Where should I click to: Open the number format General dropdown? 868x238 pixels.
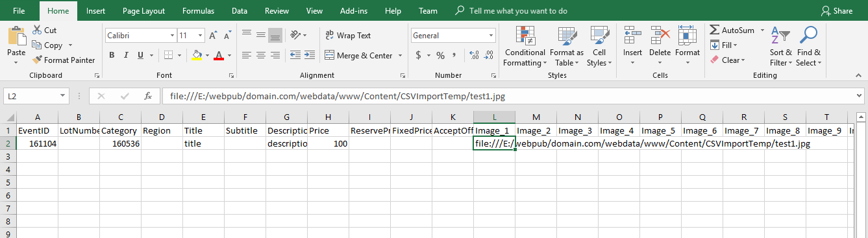[x=491, y=35]
